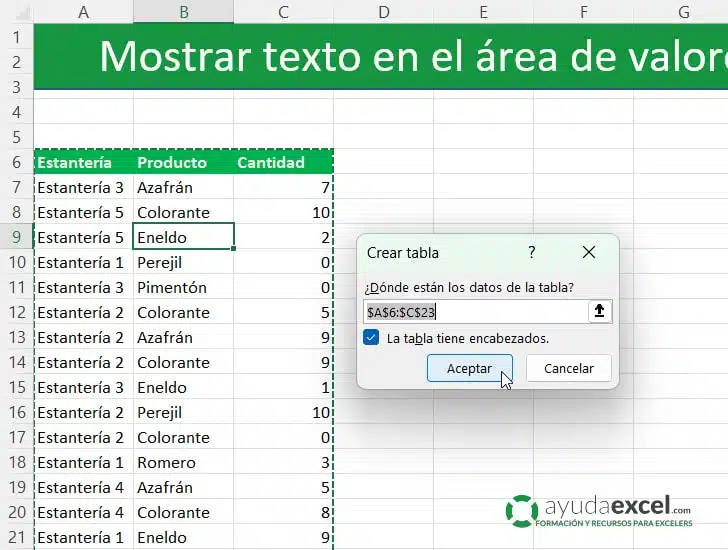Toggle 'La tabla tiene encabezados' checkbox
The height and width of the screenshot is (550, 728).
click(371, 338)
